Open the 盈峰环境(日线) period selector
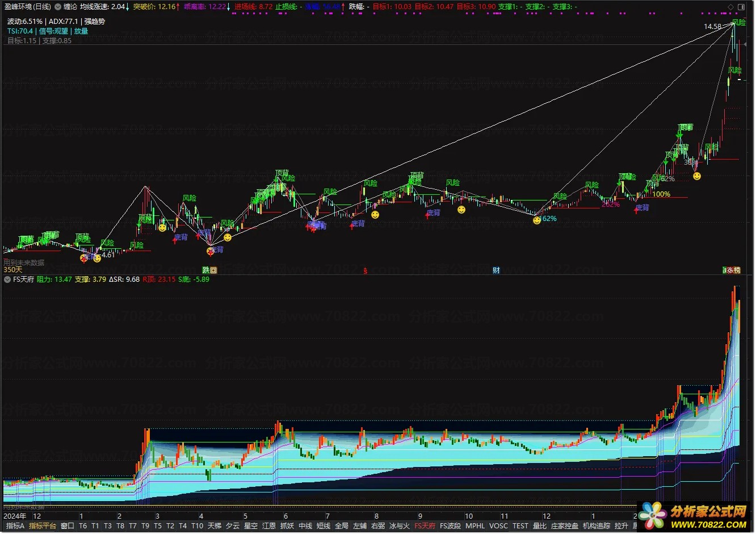The width and height of the screenshot is (756, 534). click(x=27, y=7)
